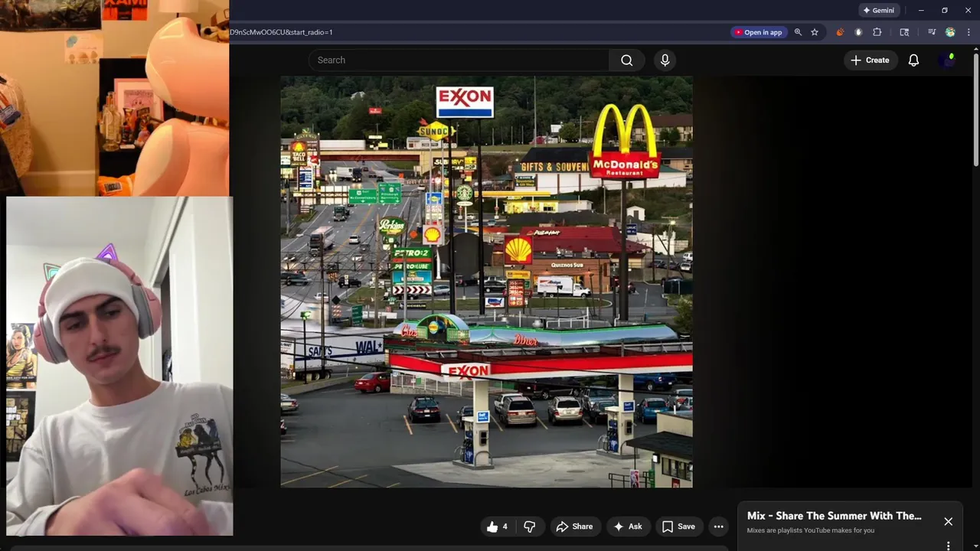The width and height of the screenshot is (980, 551).
Task: Open more actions three-dot menu below video
Action: point(718,527)
